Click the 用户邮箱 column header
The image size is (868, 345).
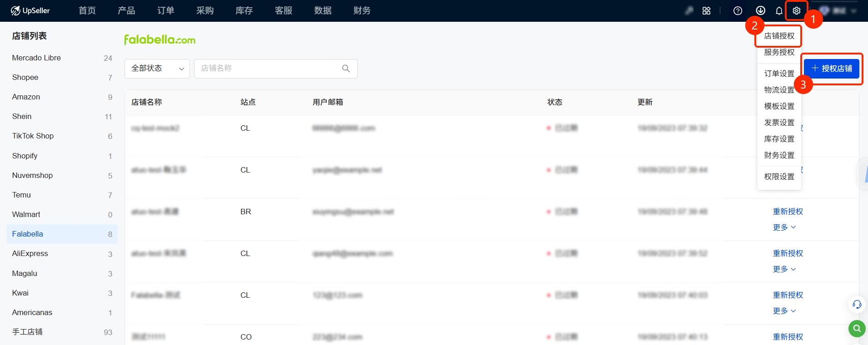pyautogui.click(x=328, y=102)
